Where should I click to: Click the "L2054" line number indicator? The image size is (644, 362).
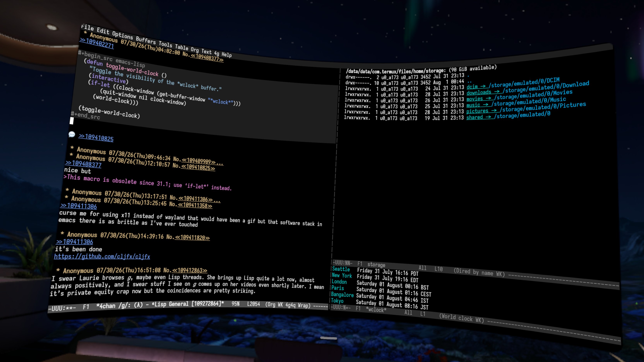tap(253, 304)
